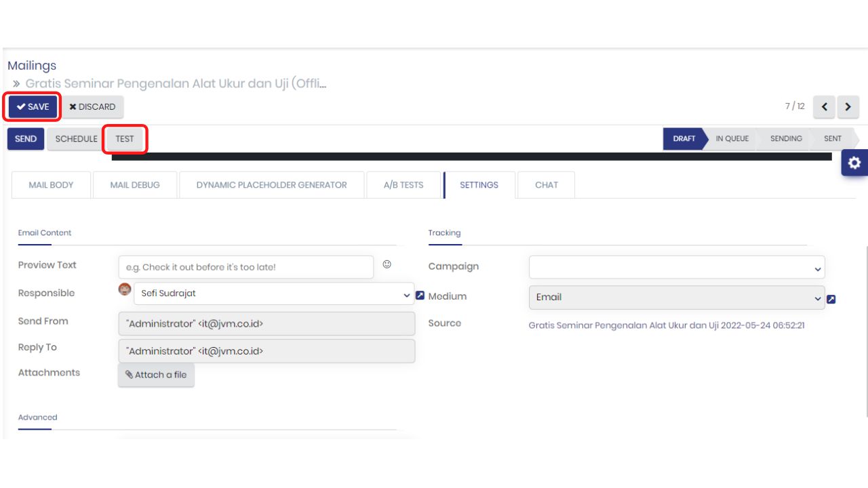The width and height of the screenshot is (868, 488).
Task: Click Sefi Sudrajat avatar image
Action: (x=125, y=289)
